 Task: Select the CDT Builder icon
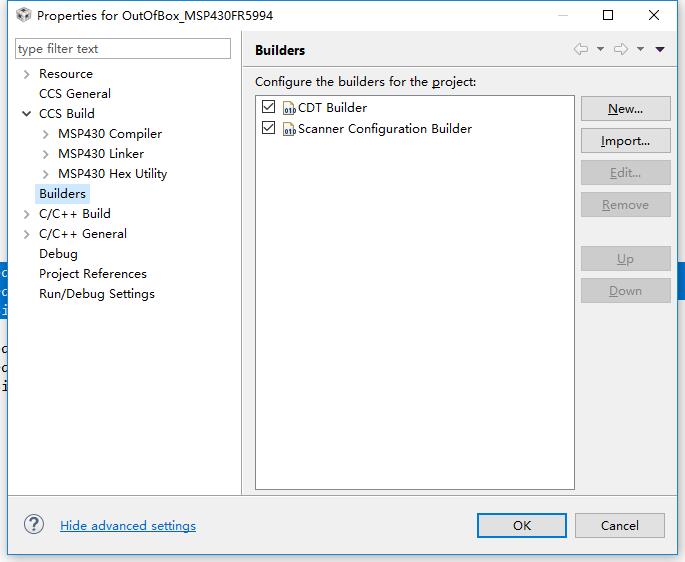click(x=290, y=108)
